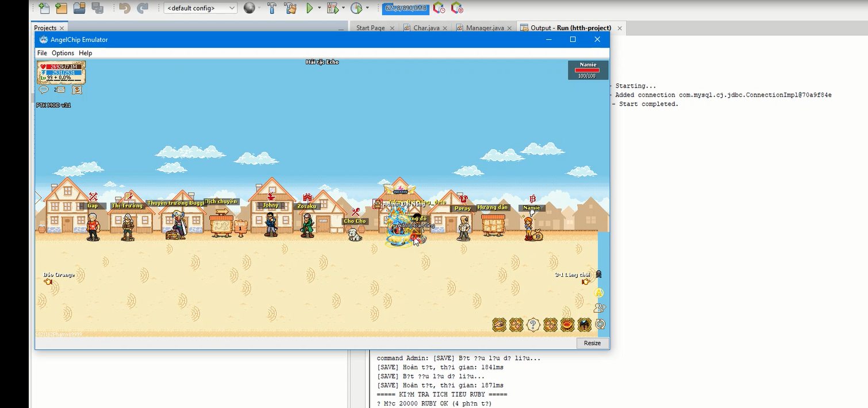Click the KHU 1 zone signpost
Image resolution: width=868 pixels, height=408 pixels.
pyautogui.click(x=240, y=227)
